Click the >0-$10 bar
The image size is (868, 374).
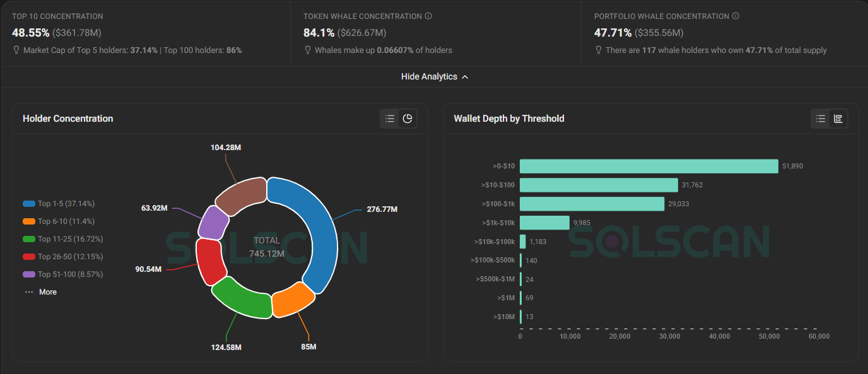(x=649, y=166)
